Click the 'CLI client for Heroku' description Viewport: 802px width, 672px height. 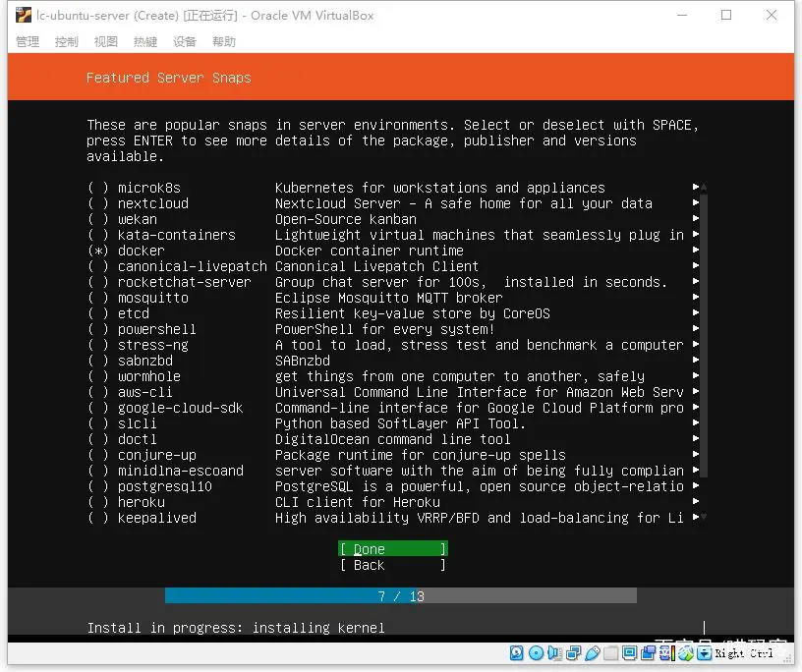358,502
